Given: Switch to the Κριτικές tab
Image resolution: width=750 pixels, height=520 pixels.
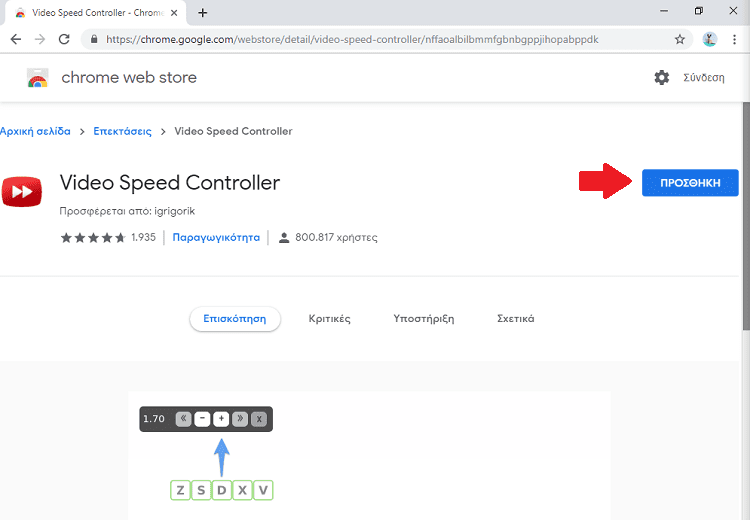Looking at the screenshot, I should (330, 319).
